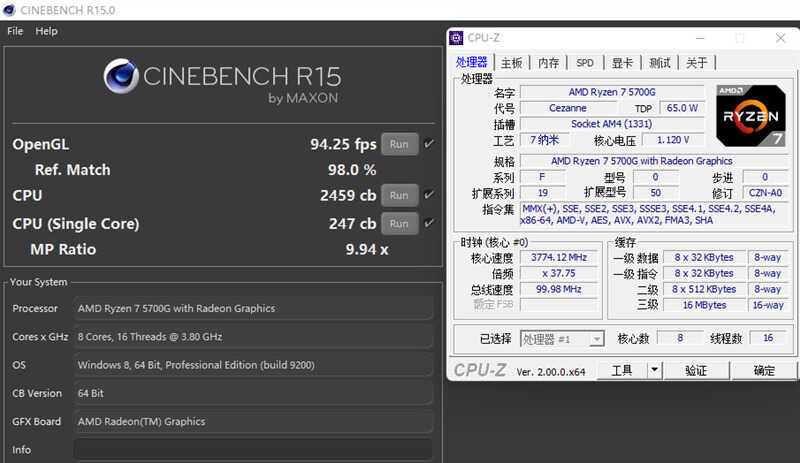Open the Help menu in Cinebench
This screenshot has width=800, height=463.
46,31
